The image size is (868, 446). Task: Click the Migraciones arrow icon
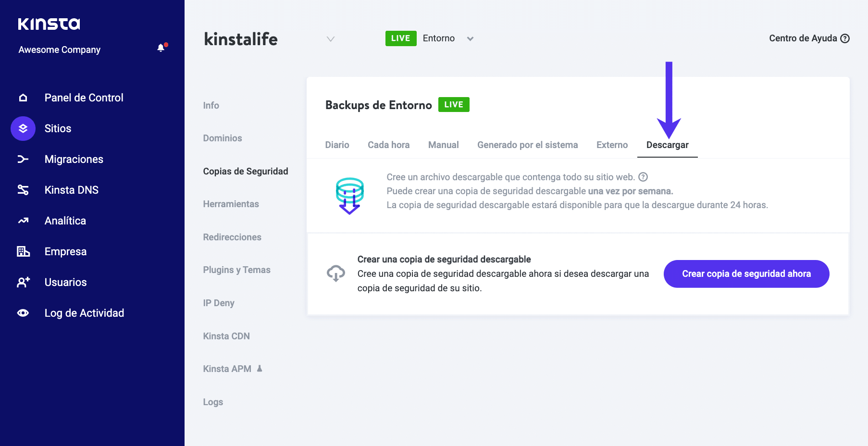coord(23,160)
